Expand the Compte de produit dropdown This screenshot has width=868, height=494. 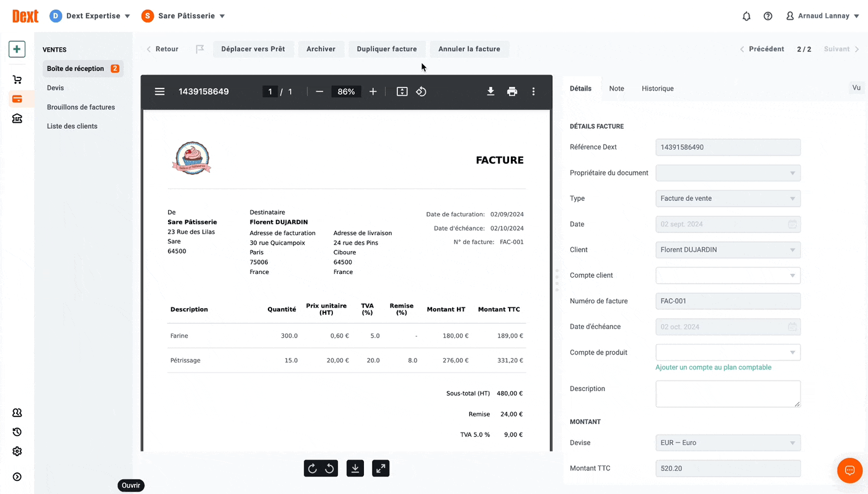pos(728,352)
